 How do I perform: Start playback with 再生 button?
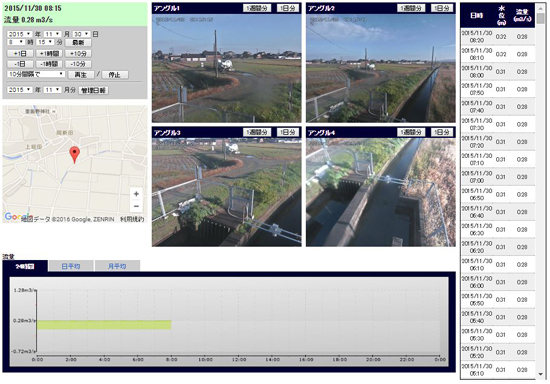(x=81, y=75)
